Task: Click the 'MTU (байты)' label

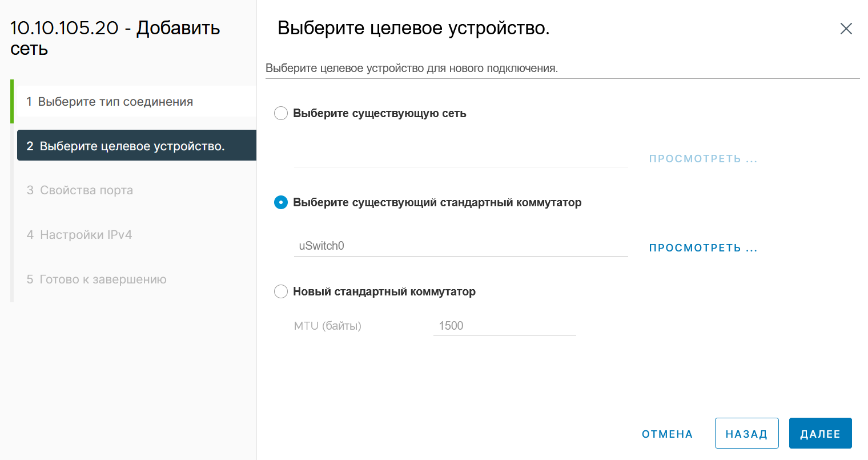Action: (328, 326)
